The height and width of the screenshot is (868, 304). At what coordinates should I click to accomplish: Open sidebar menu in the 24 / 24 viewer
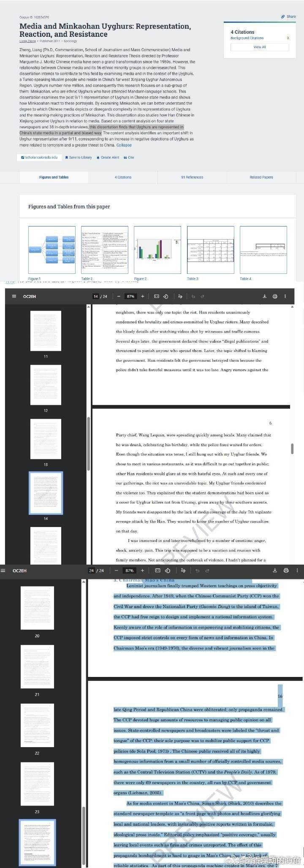pos(3,570)
